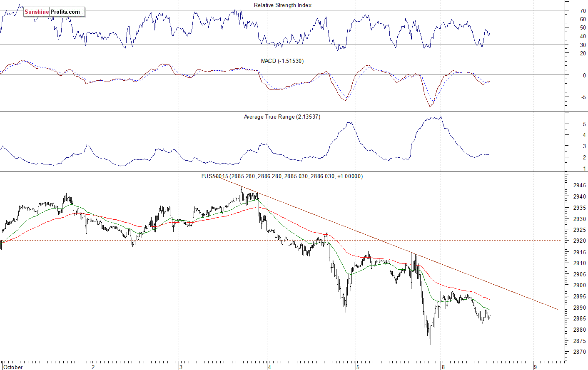The height and width of the screenshot is (370, 588).
Task: Click date label 5 on time axis
Action: point(358,367)
